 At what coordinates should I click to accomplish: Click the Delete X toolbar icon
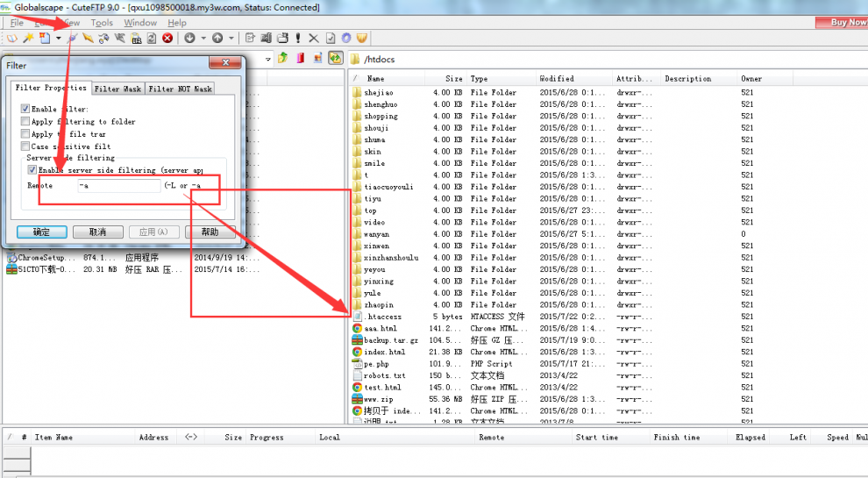[314, 39]
